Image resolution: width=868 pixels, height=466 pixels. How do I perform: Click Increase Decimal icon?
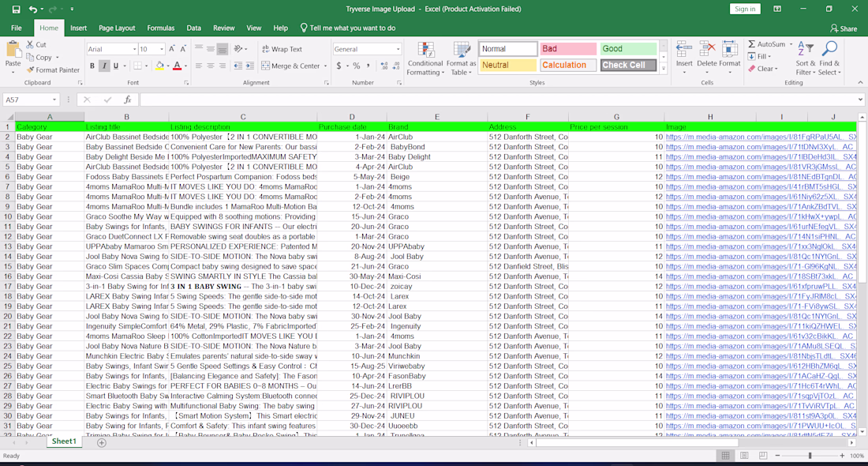pyautogui.click(x=384, y=66)
